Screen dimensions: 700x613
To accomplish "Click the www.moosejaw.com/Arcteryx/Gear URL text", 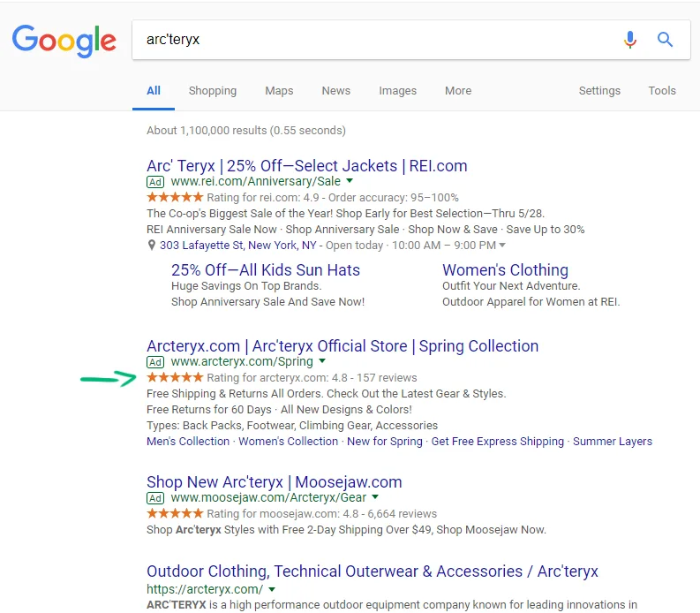I will pos(268,497).
